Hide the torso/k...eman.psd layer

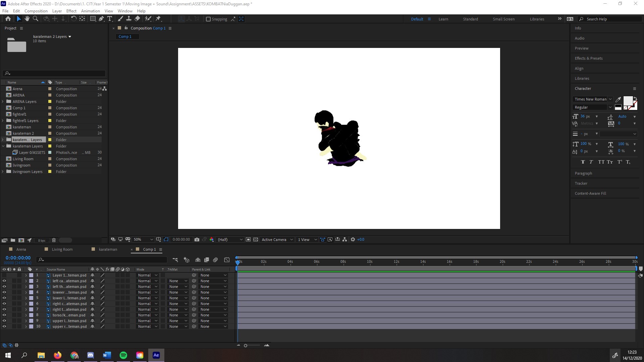pos(4,315)
